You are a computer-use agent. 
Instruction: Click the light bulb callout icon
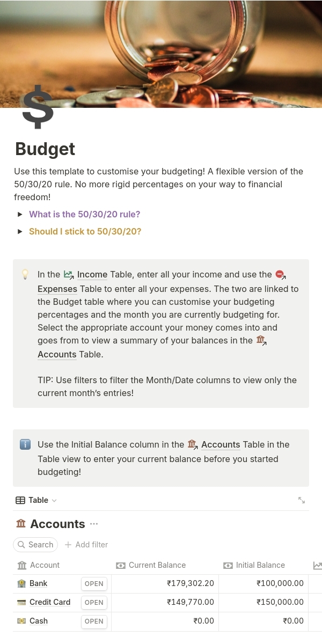click(x=25, y=274)
